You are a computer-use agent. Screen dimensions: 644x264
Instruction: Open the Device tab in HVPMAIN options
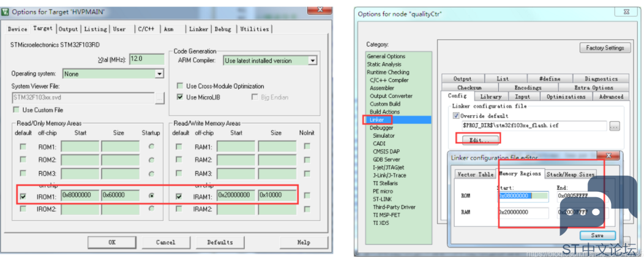[18, 29]
